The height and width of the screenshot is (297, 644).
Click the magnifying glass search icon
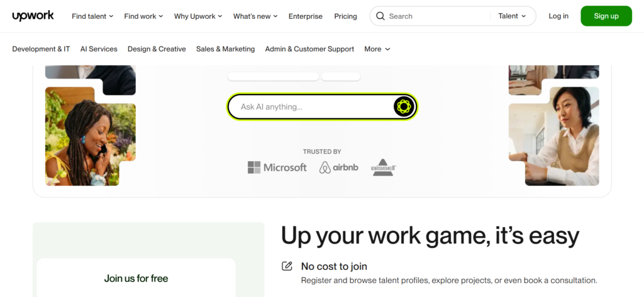pos(380,16)
